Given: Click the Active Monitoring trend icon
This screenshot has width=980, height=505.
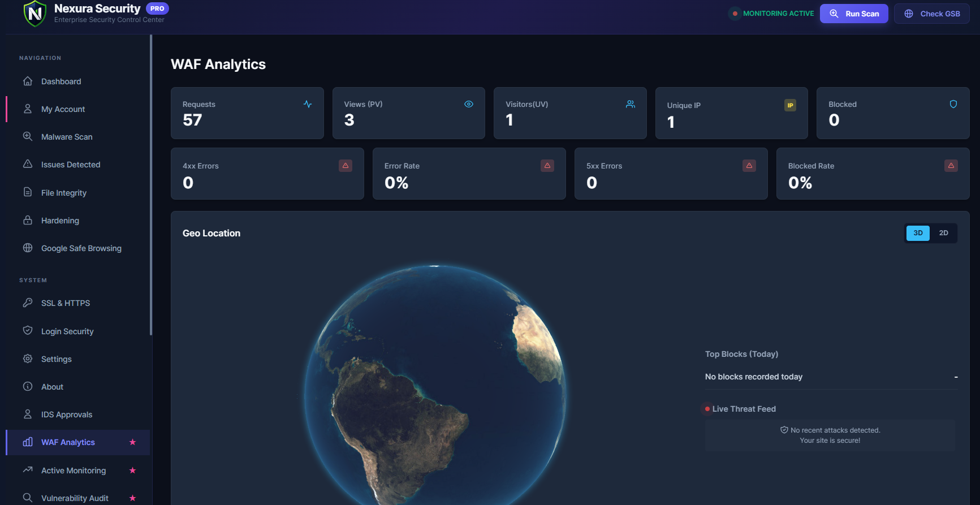Looking at the screenshot, I should click(x=28, y=470).
